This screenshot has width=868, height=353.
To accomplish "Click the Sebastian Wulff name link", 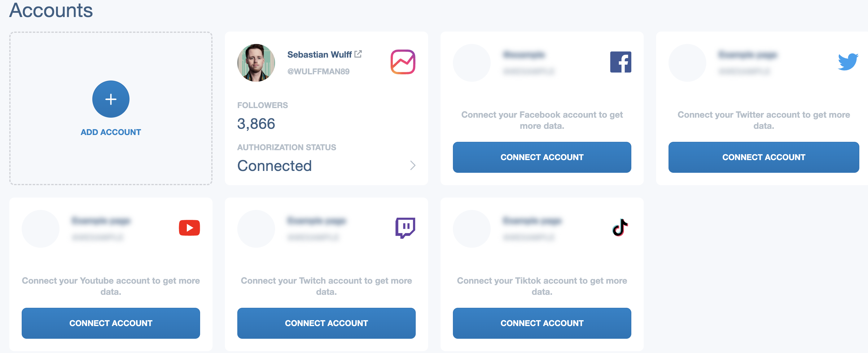I will pos(319,54).
